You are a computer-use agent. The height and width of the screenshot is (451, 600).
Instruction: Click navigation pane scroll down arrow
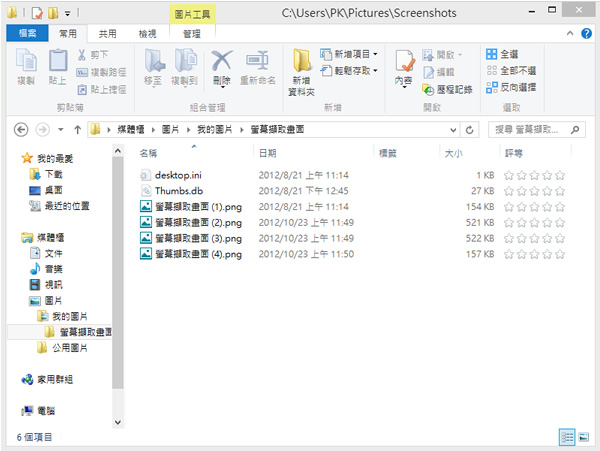[118, 422]
